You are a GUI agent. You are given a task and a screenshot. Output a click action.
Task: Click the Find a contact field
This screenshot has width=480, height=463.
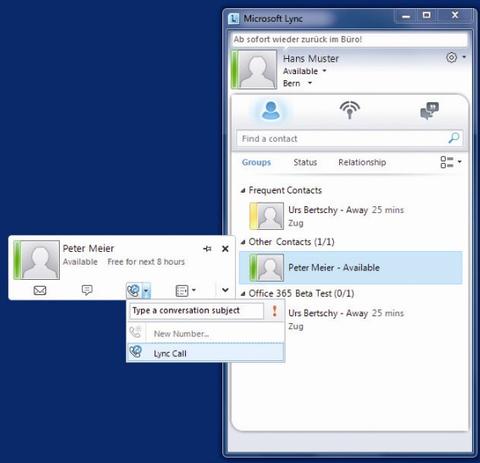[343, 138]
